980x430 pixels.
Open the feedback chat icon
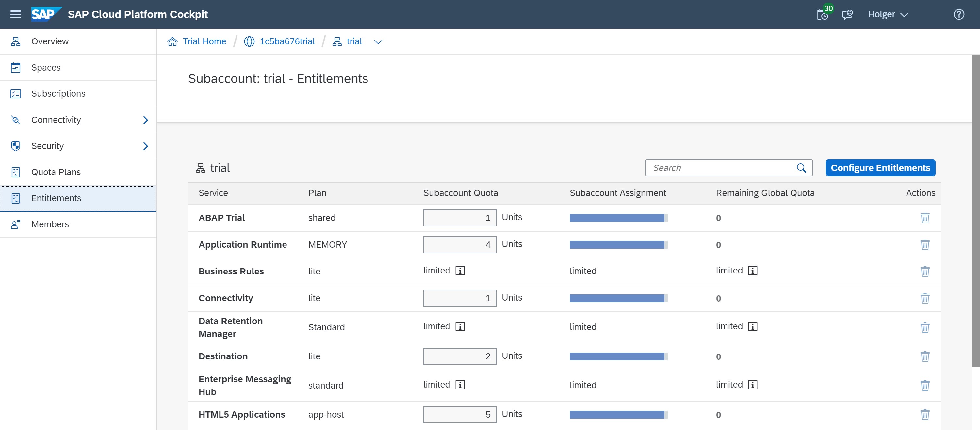tap(847, 14)
